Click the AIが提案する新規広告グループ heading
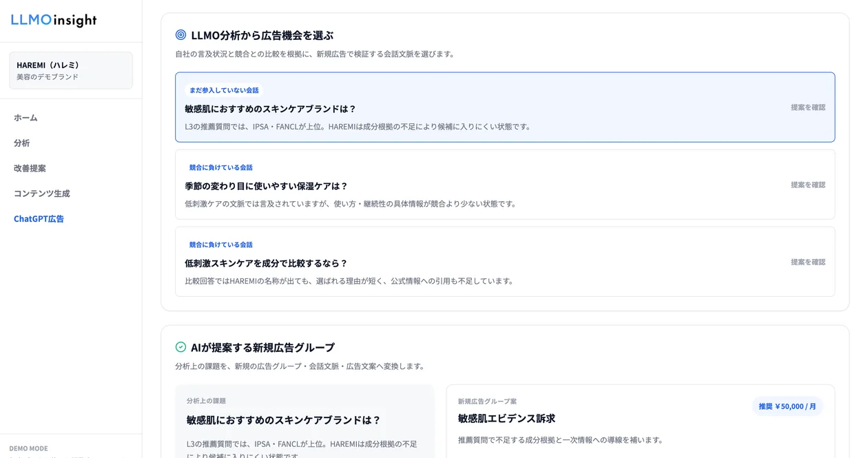868x458 pixels. 263,347
